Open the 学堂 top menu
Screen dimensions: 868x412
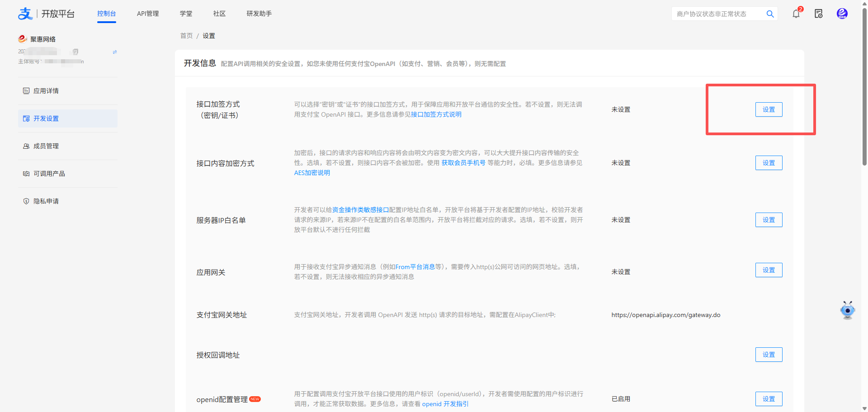186,14
